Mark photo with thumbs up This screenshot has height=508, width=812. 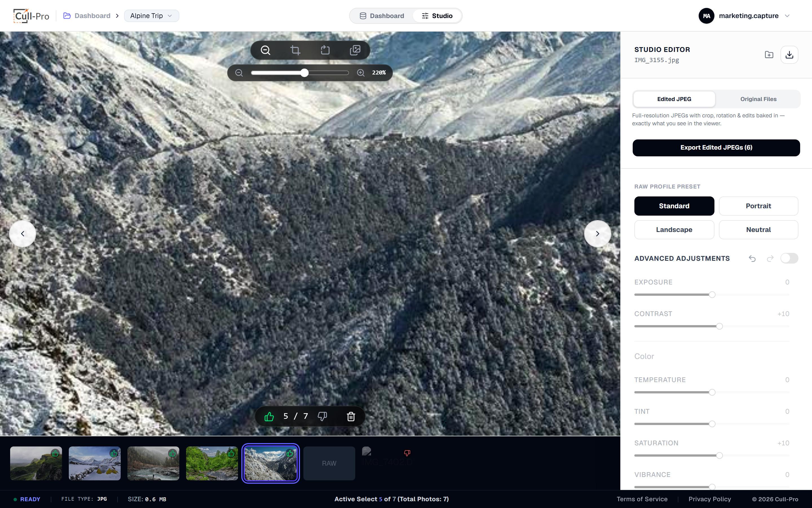[269, 417]
